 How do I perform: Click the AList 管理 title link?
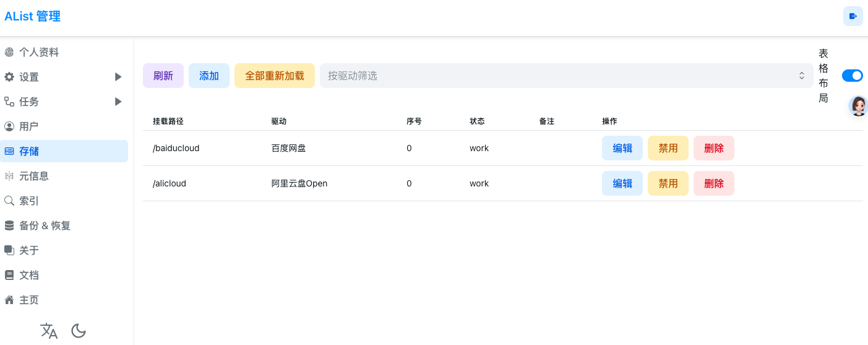click(32, 17)
